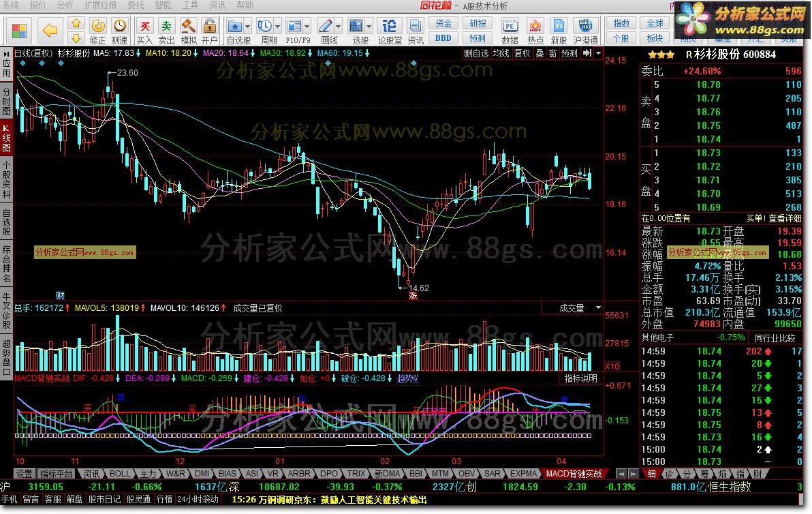The width and height of the screenshot is (812, 514).
Task: Expand the F10/F9 dropdown arrow
Action: coord(308,25)
